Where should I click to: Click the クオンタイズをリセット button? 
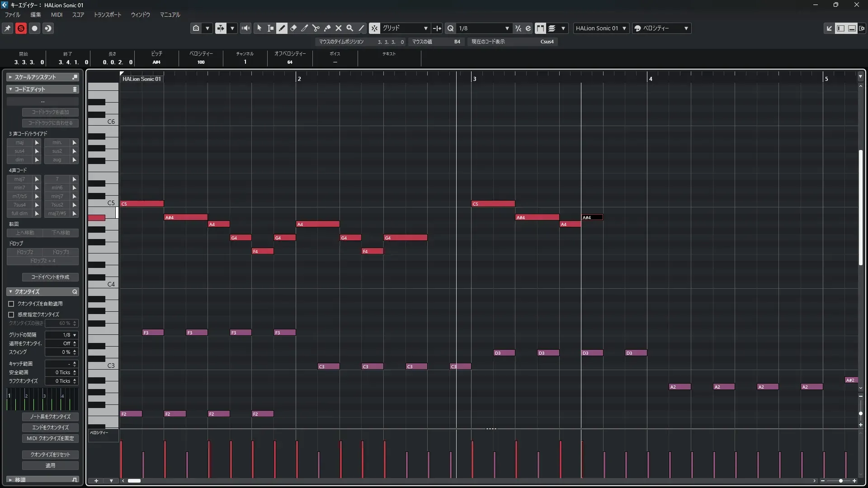tap(50, 455)
